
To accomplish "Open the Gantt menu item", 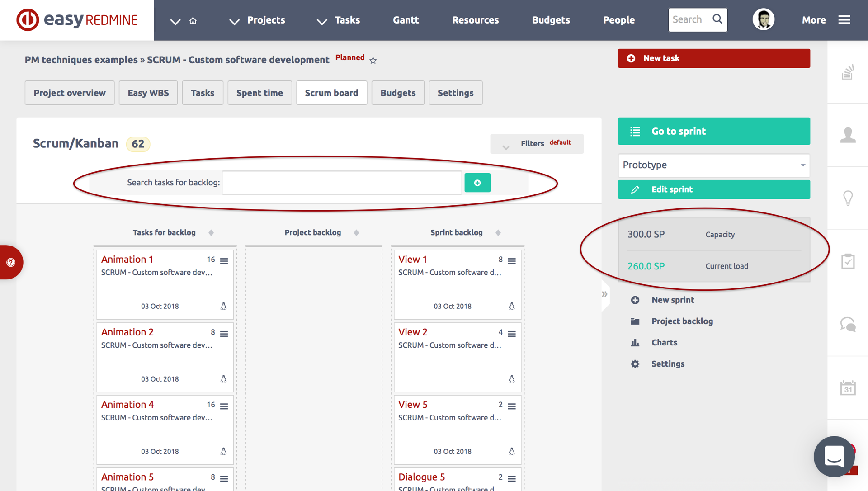I will (x=406, y=20).
